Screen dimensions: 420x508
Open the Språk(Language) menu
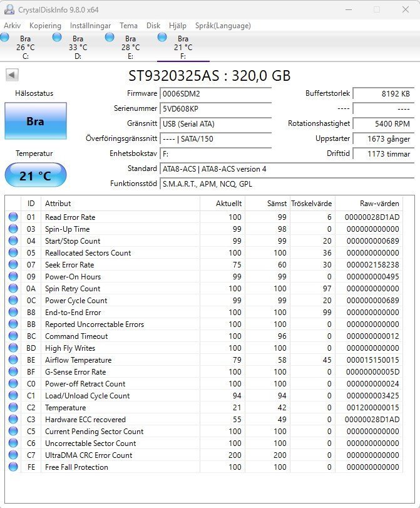tap(223, 26)
